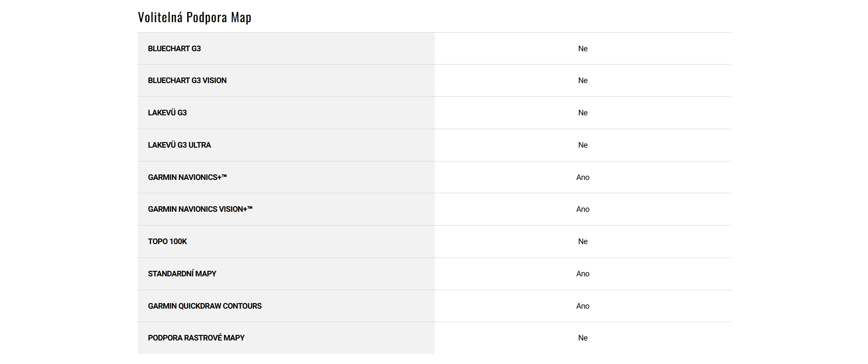The height and width of the screenshot is (364, 868).
Task: Click the GARMIN NAVIONICS VISION+ label
Action: [x=200, y=209]
